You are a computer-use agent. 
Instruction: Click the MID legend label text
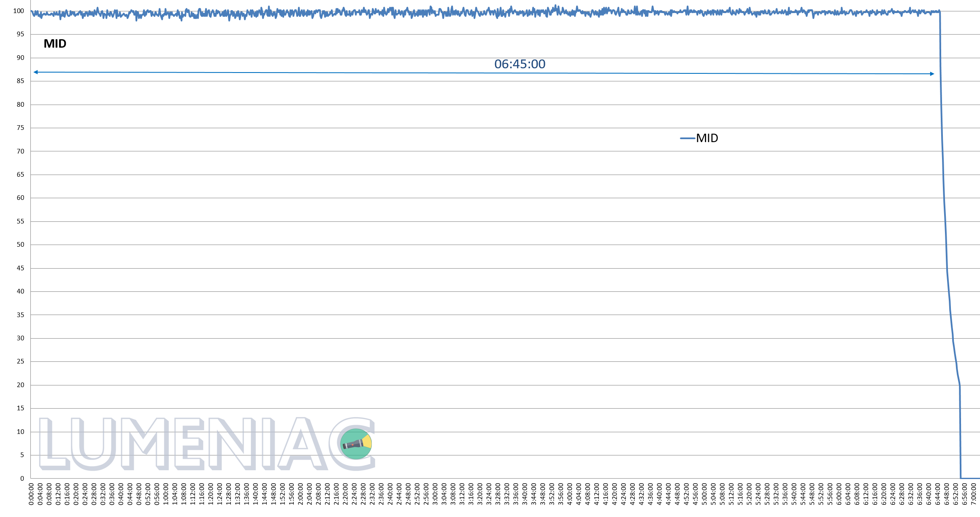(707, 138)
